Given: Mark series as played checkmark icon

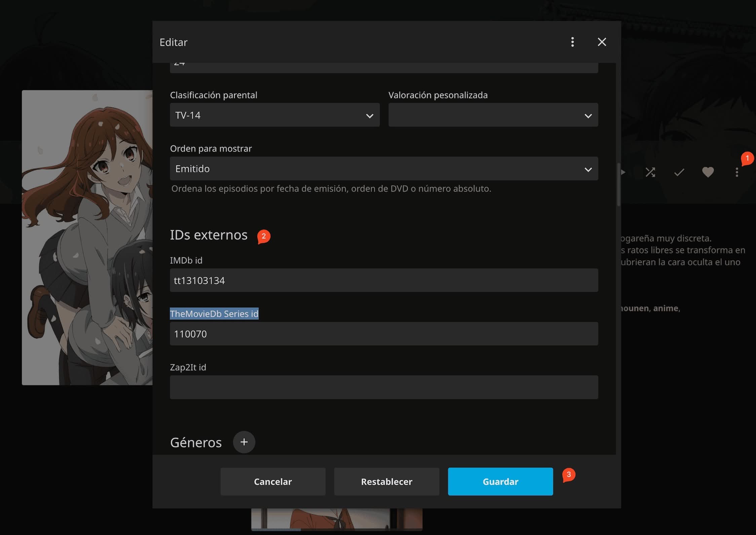Looking at the screenshot, I should coord(679,172).
